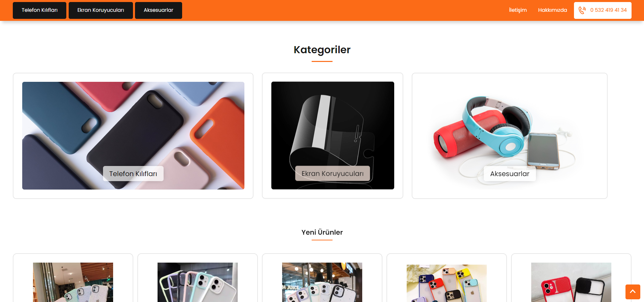This screenshot has height=302, width=644.
Task: Open the colorful camera-slider cases product
Action: click(447, 283)
